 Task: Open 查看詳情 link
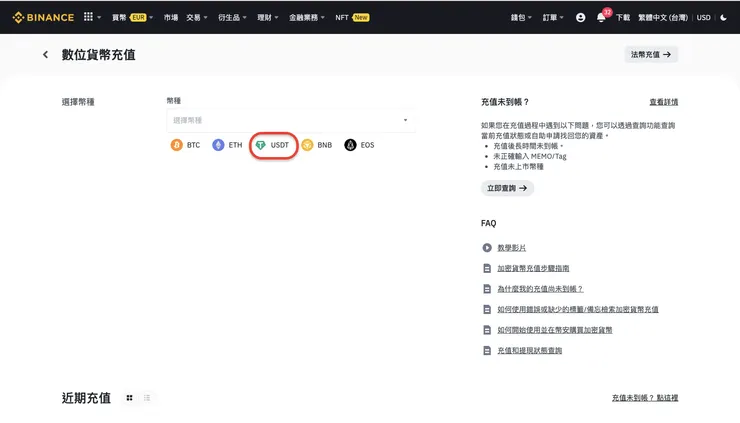coord(664,102)
